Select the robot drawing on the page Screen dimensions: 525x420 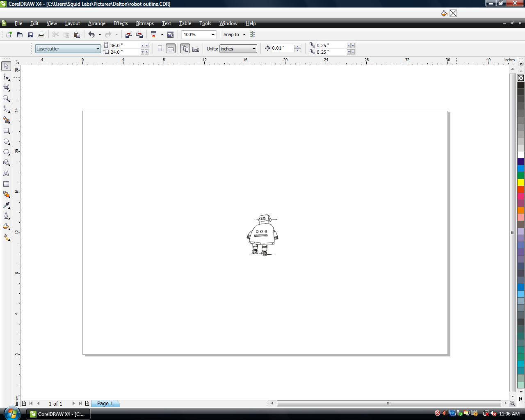262,235
